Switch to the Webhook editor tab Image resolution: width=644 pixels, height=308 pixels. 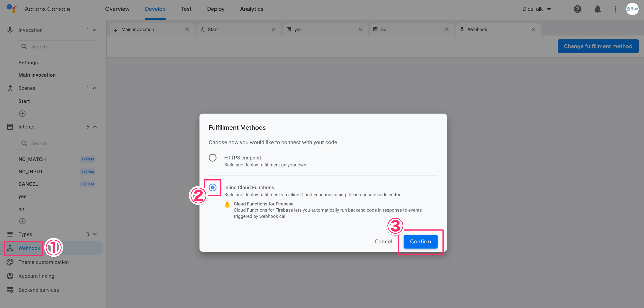498,29
